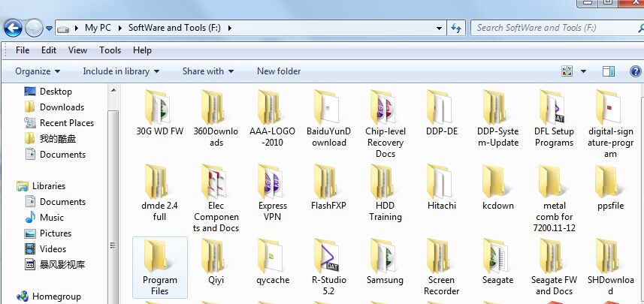
Task: Toggle the preview pane
Action: (608, 71)
